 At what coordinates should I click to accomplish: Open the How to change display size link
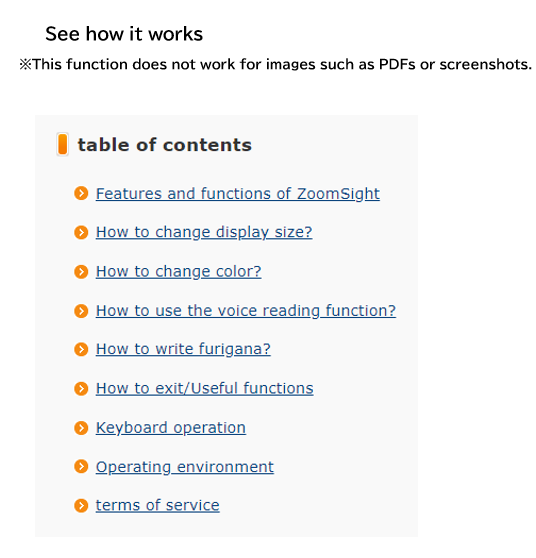point(204,232)
